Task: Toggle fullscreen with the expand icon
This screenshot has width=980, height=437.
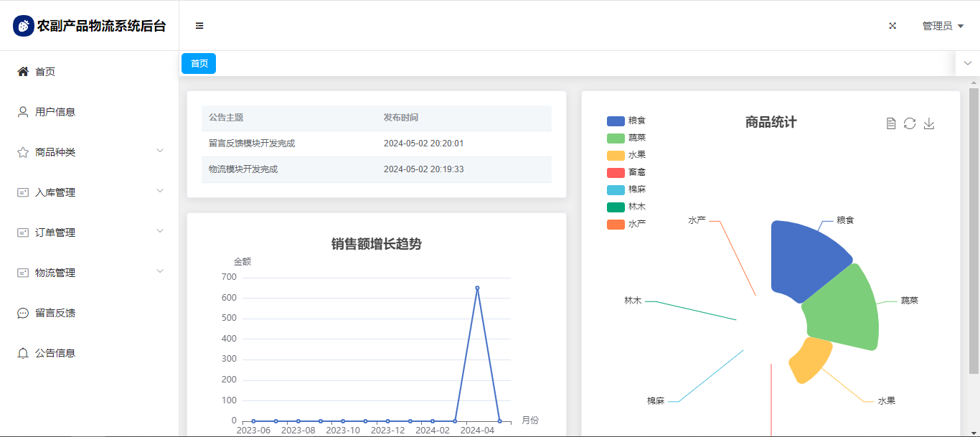Action: pos(892,26)
